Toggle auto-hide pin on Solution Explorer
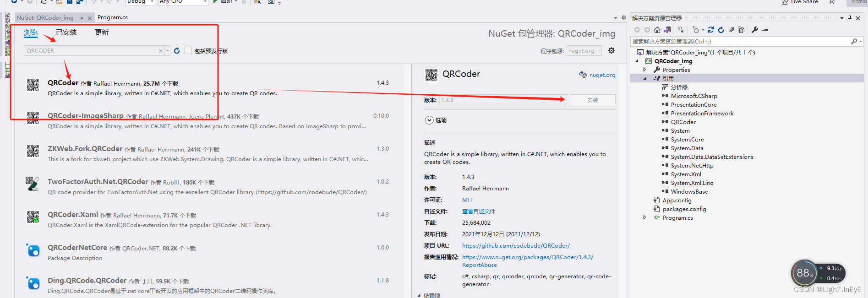 tap(850, 18)
